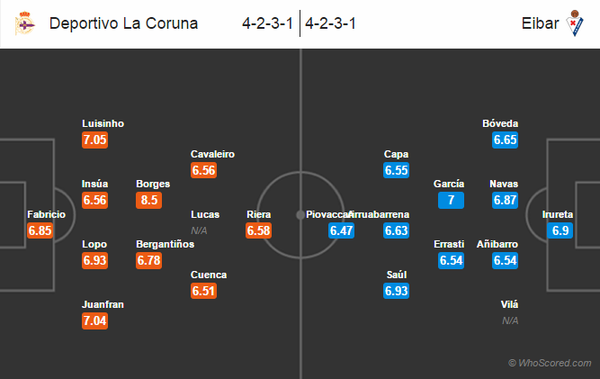Click the Eibar club crest icon
This screenshot has height=379, width=600.
pyautogui.click(x=574, y=23)
